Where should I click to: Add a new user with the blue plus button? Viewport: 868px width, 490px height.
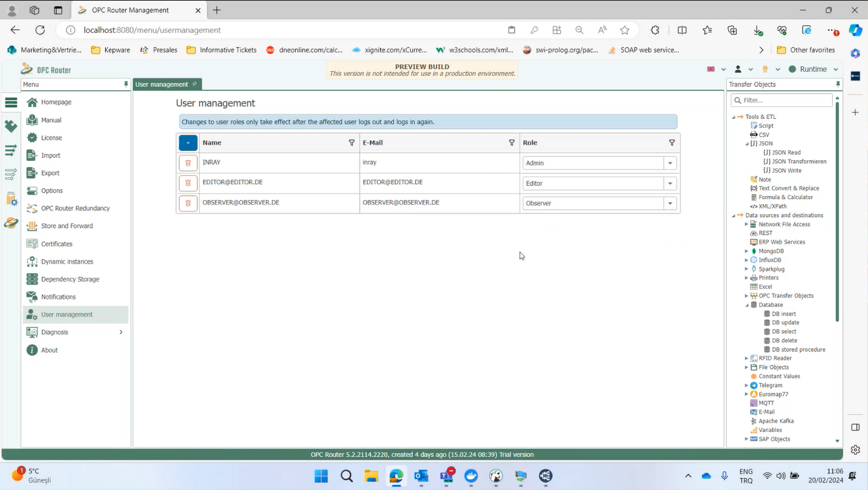click(x=188, y=142)
